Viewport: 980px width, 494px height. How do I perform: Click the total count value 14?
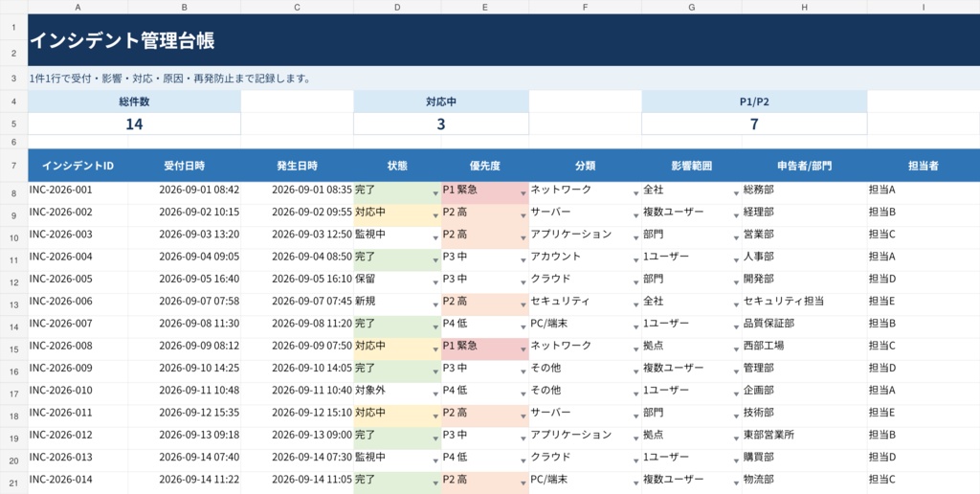click(x=134, y=123)
